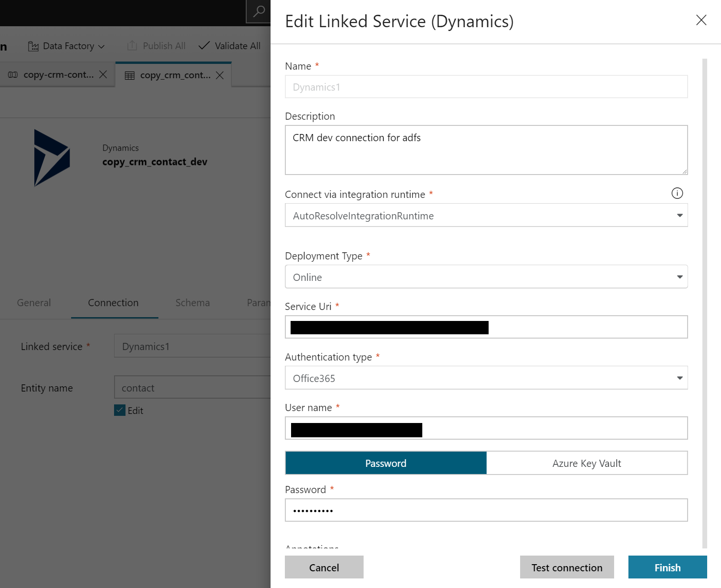Switch to the General tab
Viewport: 721px width, 588px height.
coord(34,303)
